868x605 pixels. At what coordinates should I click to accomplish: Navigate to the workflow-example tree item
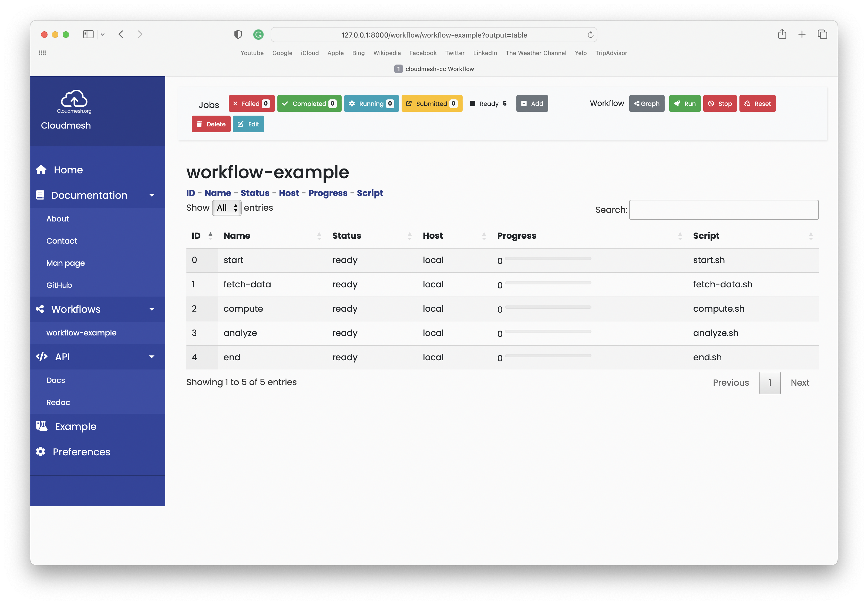80,332
